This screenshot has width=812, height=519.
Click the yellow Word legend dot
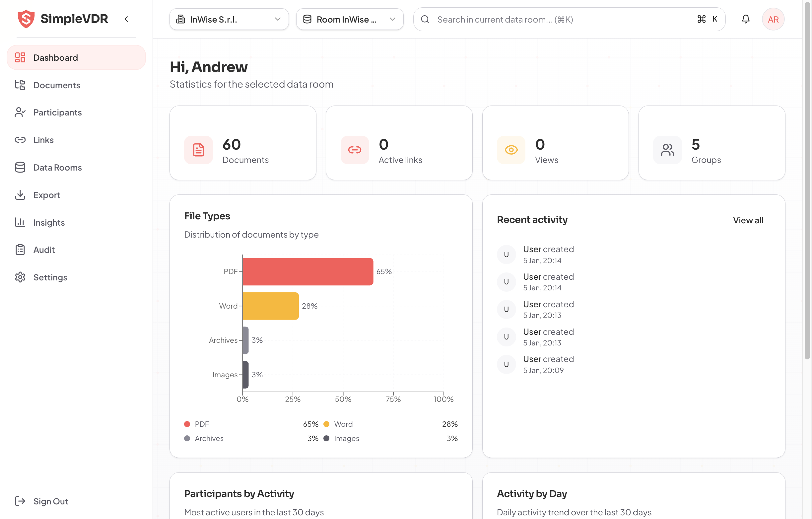pyautogui.click(x=326, y=424)
